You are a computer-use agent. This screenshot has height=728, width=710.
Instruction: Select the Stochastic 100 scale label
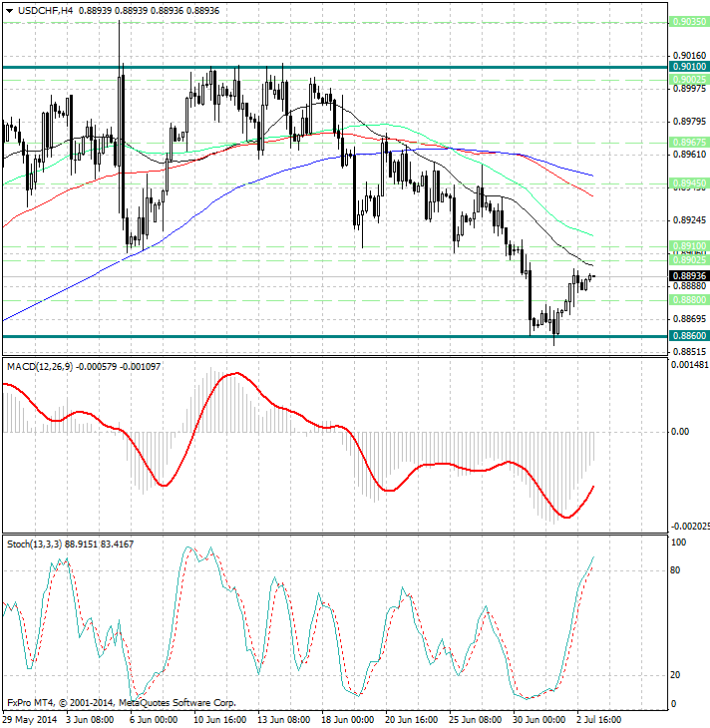click(x=678, y=543)
